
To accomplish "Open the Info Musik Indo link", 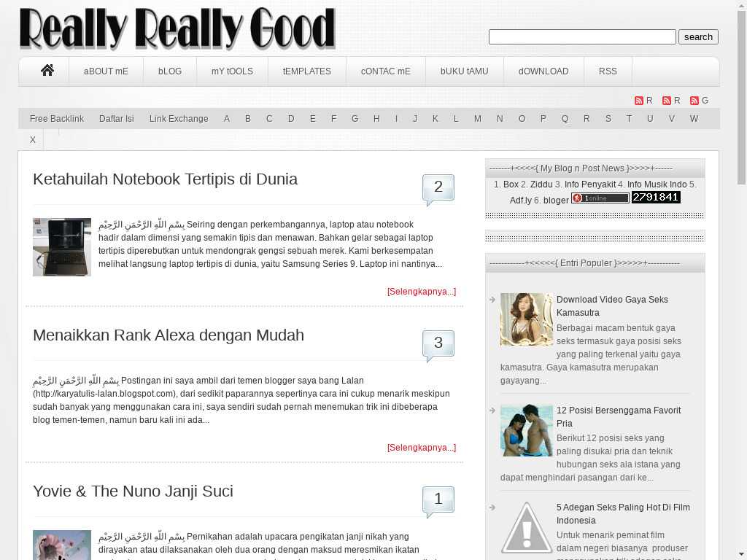I will point(657,184).
